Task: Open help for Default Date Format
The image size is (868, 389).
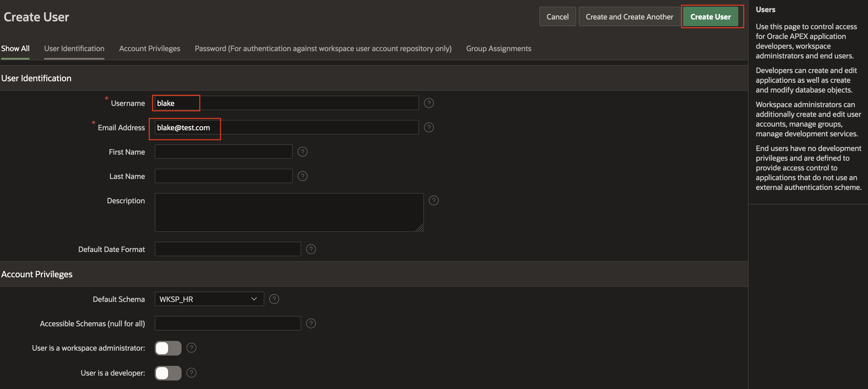Action: [x=311, y=249]
